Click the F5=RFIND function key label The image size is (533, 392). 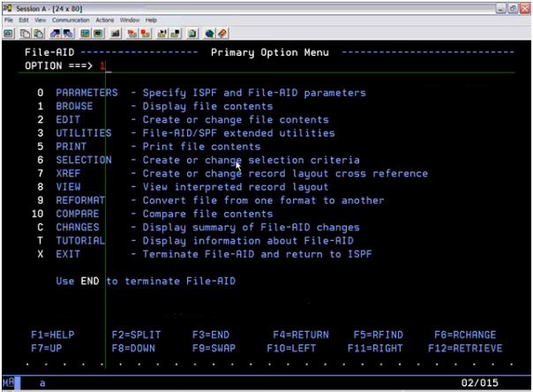379,335
